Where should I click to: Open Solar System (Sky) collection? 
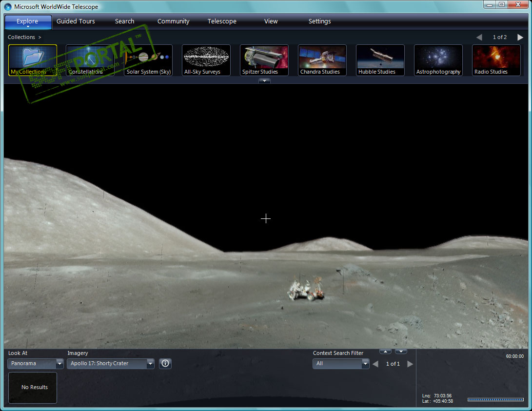coord(148,60)
